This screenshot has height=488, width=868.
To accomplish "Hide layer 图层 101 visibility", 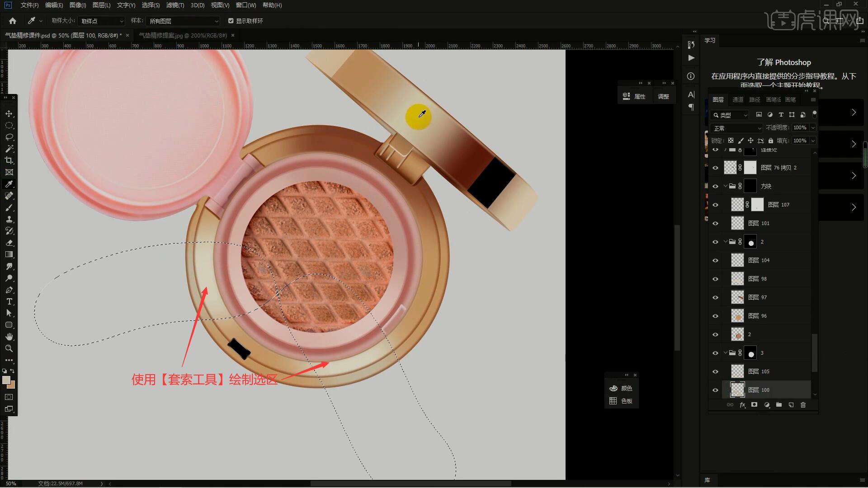I will (715, 223).
